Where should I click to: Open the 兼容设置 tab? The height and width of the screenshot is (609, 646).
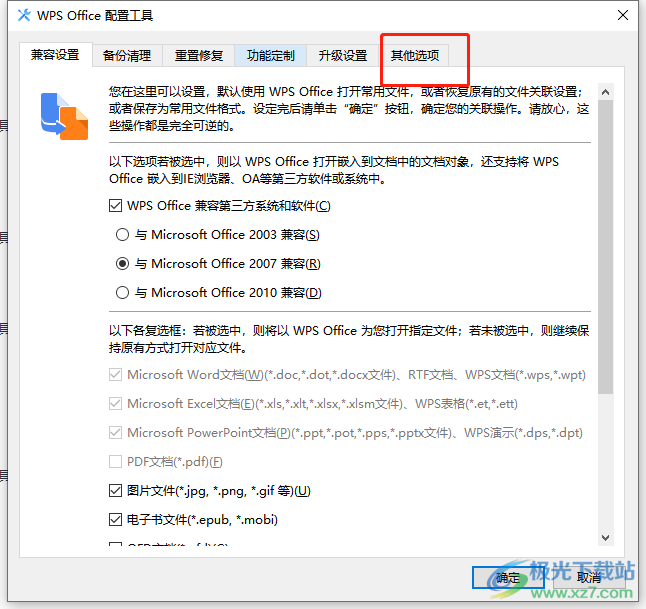click(56, 55)
